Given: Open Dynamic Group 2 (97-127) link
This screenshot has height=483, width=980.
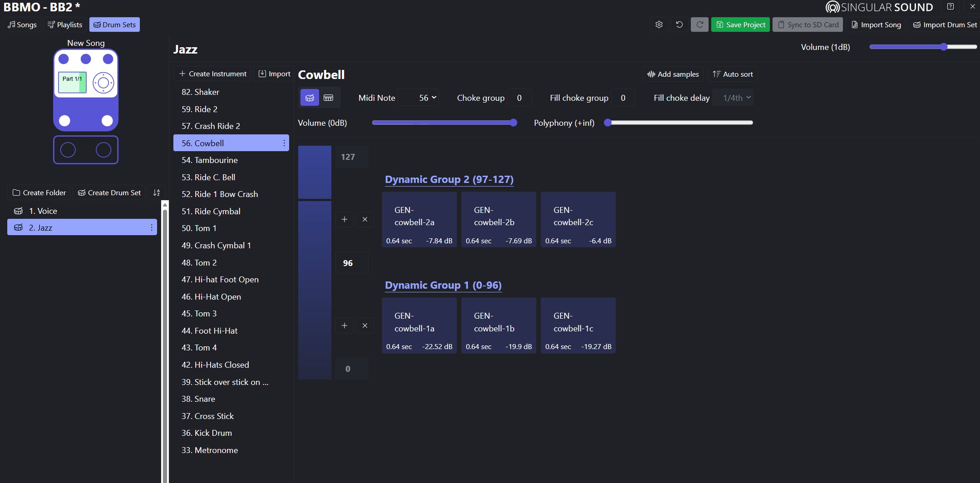Looking at the screenshot, I should (x=449, y=179).
